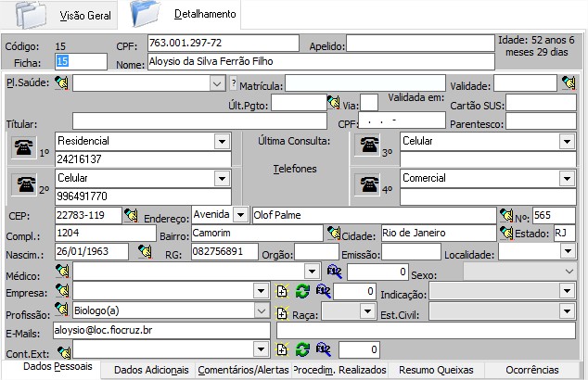Click the lookup icon next to Pl.Saúde

coord(61,82)
